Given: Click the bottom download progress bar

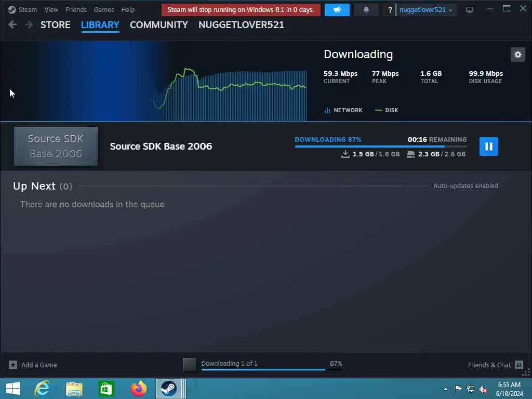Looking at the screenshot, I should tap(272, 369).
